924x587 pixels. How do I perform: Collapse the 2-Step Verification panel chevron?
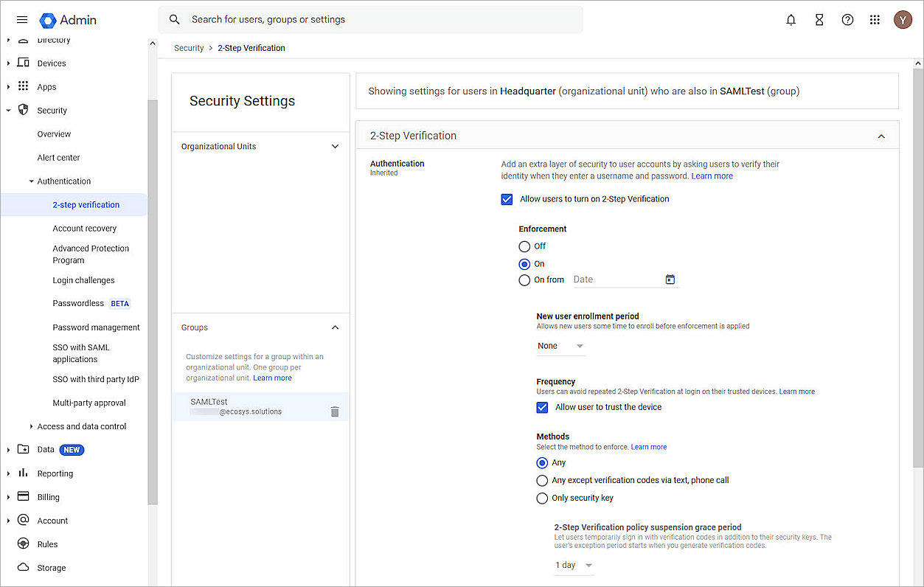click(881, 136)
